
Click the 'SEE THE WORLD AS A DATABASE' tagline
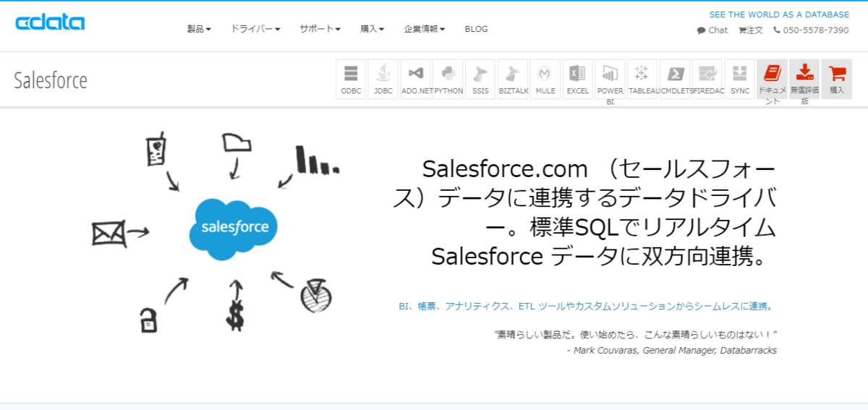779,14
